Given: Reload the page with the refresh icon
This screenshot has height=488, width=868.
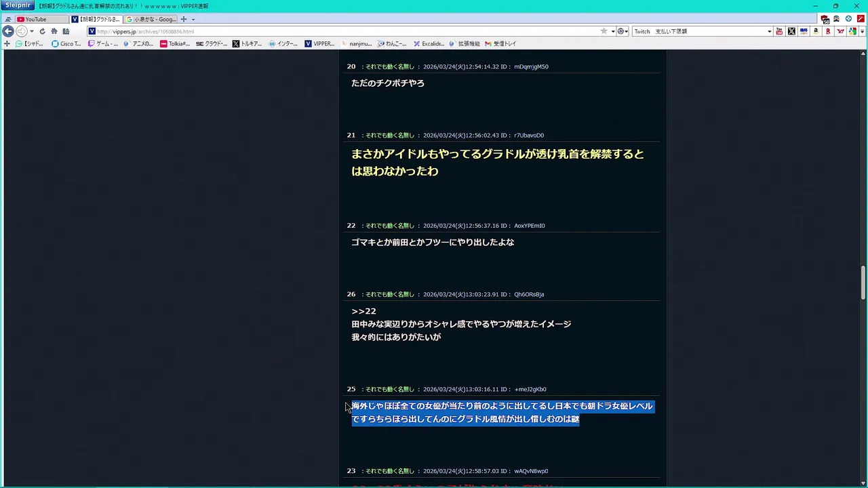Looking at the screenshot, I should click(x=42, y=31).
